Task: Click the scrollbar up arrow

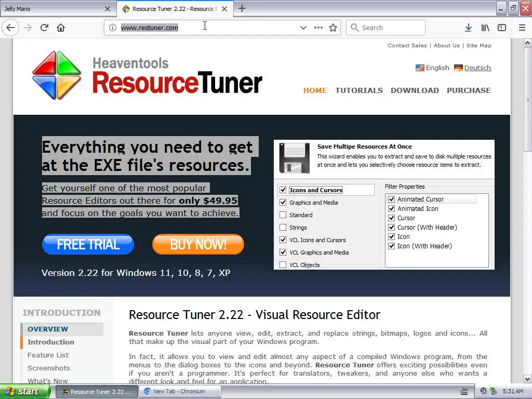Action: click(x=528, y=43)
